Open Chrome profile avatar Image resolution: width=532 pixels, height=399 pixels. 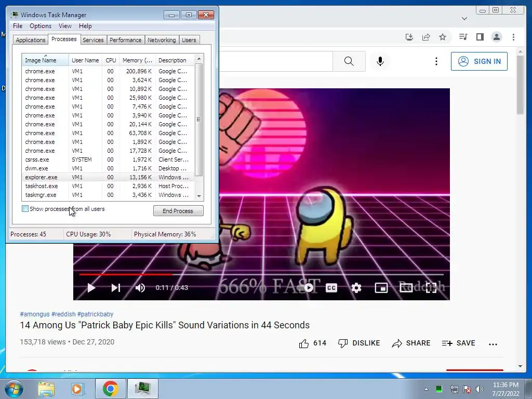coord(496,37)
